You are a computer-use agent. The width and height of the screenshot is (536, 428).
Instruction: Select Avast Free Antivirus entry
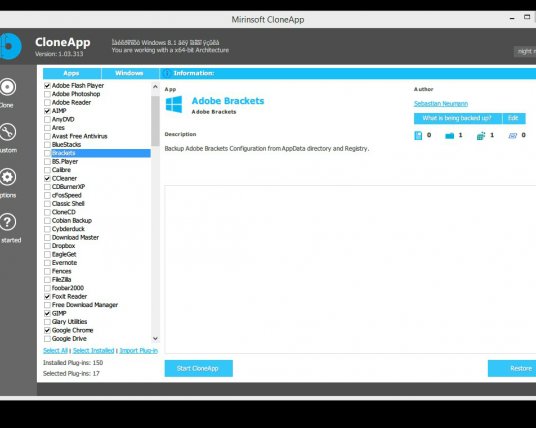click(x=79, y=136)
